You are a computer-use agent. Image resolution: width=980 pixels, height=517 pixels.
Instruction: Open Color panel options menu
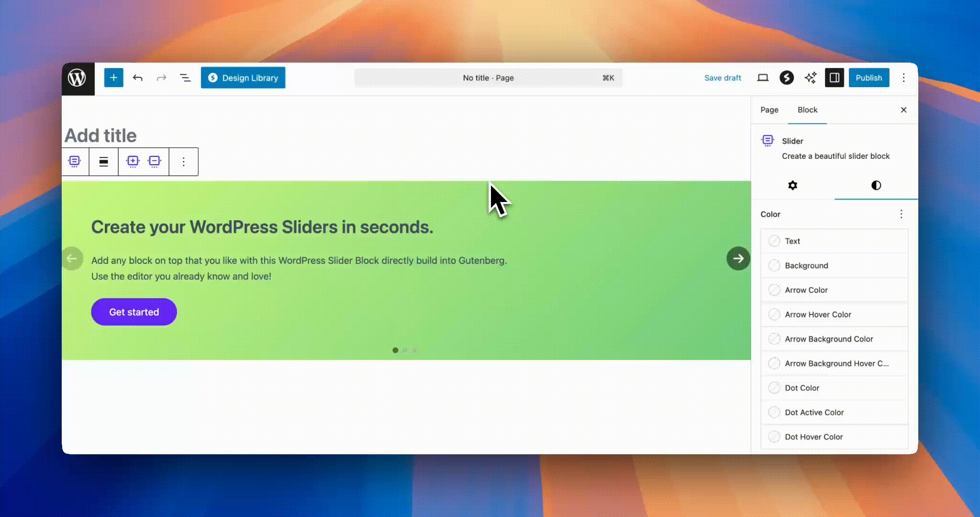click(901, 214)
